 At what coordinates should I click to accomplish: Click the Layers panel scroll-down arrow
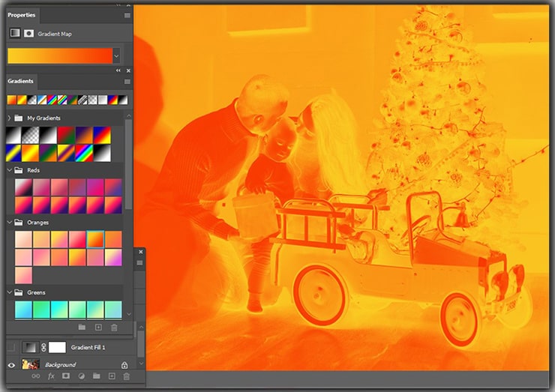[x=141, y=364]
